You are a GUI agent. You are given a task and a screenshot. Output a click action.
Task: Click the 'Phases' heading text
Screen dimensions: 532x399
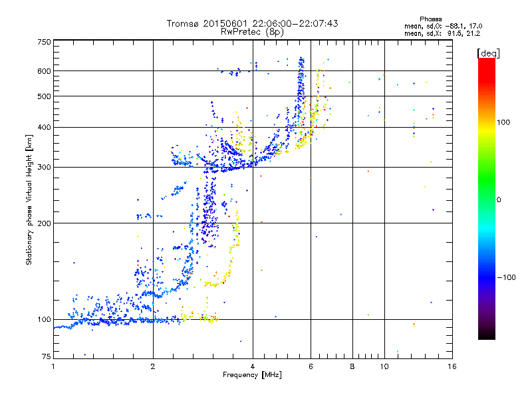coord(430,19)
